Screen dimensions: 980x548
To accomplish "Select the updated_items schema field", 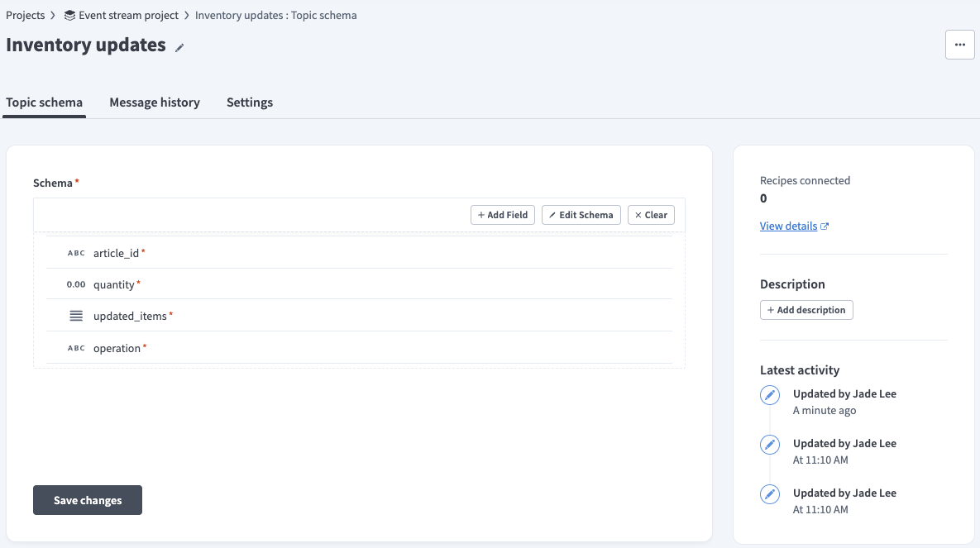I will 360,316.
